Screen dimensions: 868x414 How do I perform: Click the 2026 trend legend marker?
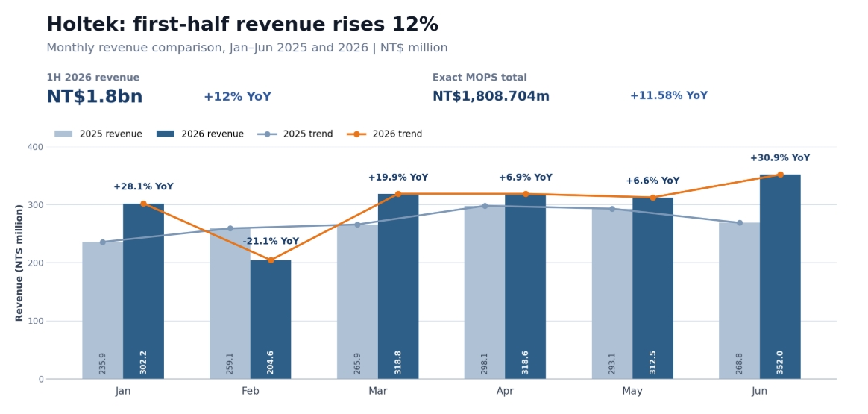[356, 134]
